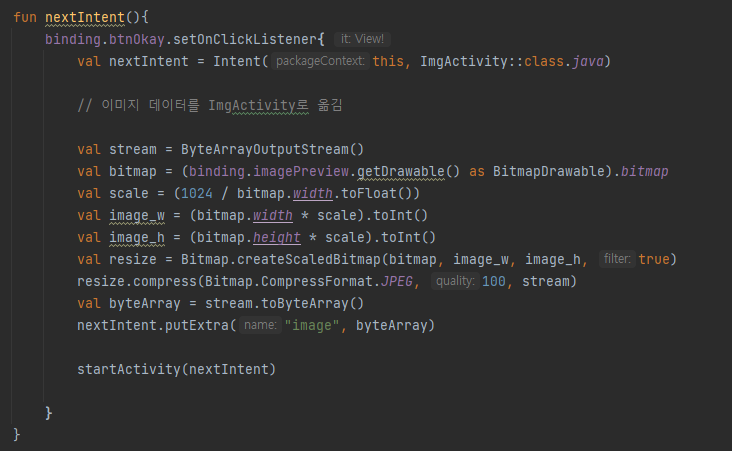Click 'nextIntent.putExtra' call
Image resolution: width=732 pixels, height=451 pixels.
click(x=153, y=325)
